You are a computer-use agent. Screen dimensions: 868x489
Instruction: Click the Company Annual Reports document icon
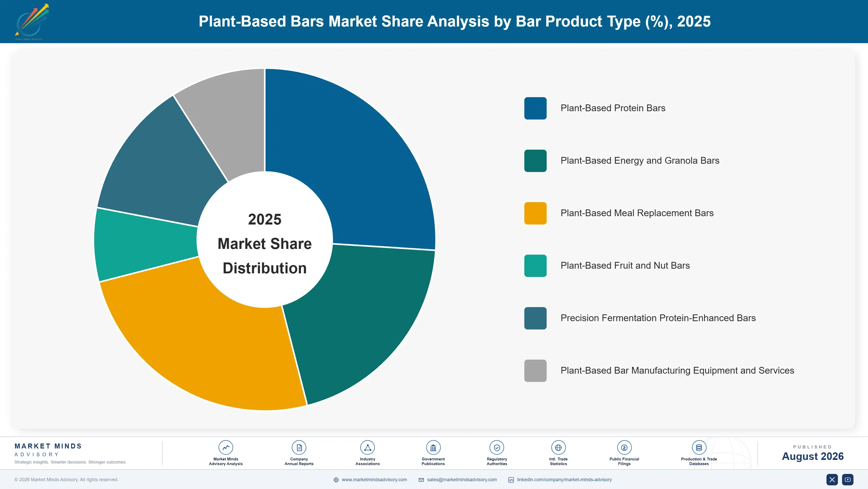point(299,447)
